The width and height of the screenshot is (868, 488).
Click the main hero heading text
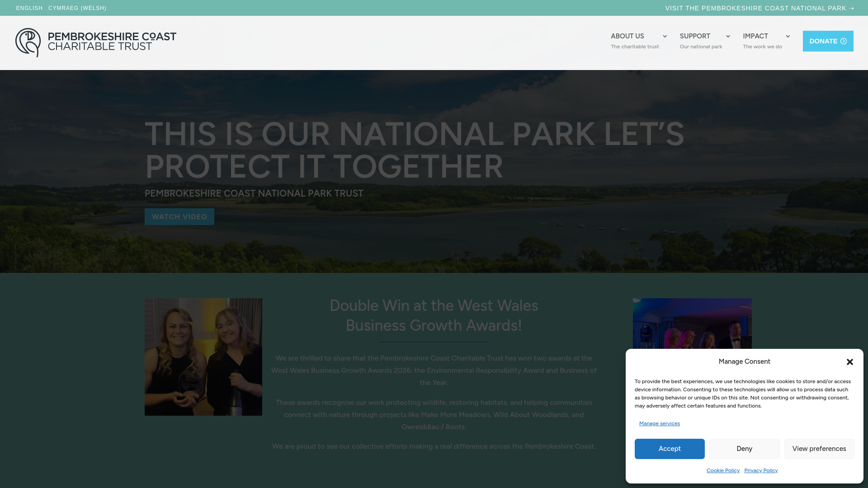pyautogui.click(x=414, y=150)
